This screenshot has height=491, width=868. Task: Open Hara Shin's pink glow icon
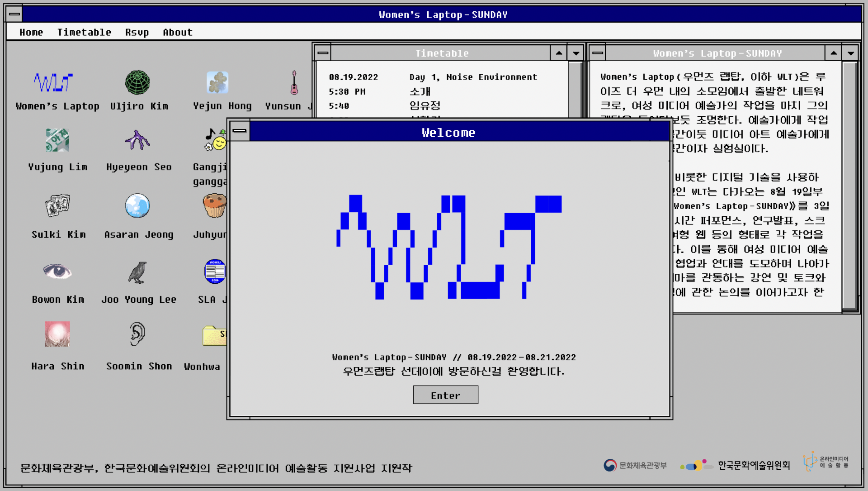(57, 334)
